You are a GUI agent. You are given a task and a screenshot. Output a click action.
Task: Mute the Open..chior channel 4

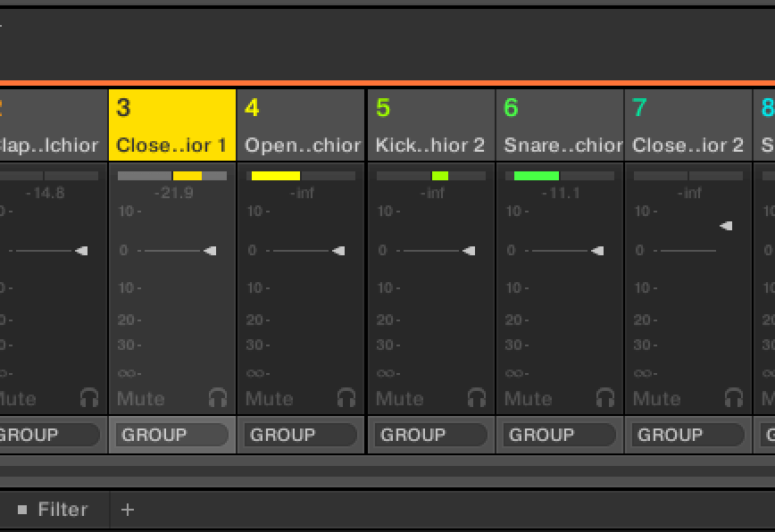270,398
